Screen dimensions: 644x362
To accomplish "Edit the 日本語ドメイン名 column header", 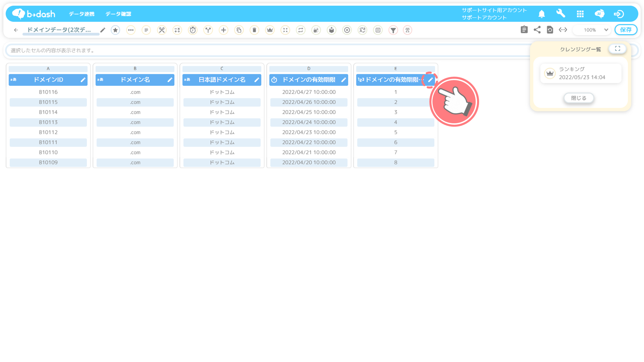I will pos(257,80).
